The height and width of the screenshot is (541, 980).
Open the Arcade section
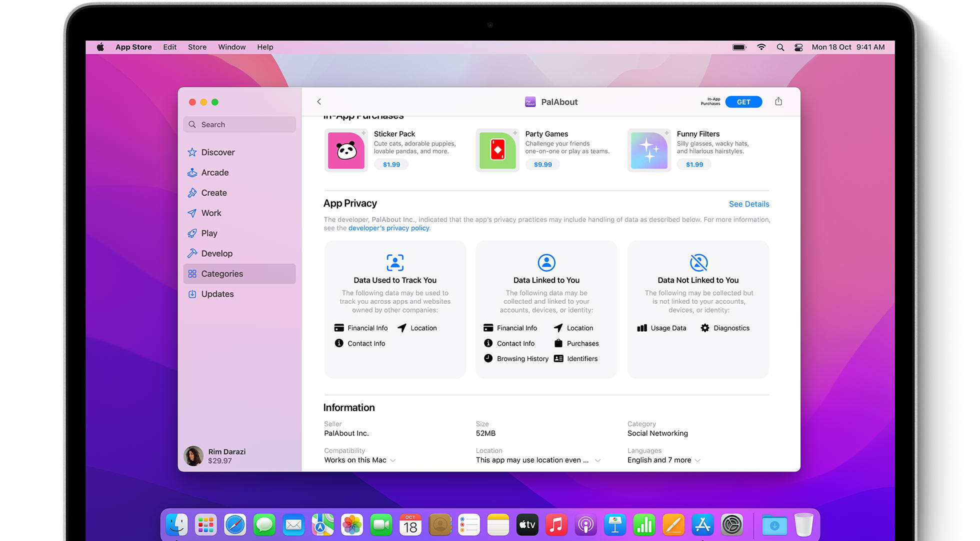214,172
